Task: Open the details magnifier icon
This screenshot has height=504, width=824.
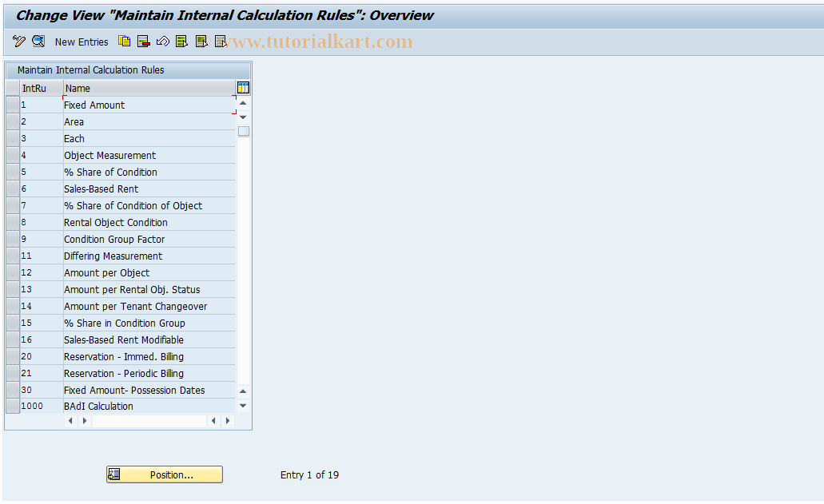Action: coord(38,41)
